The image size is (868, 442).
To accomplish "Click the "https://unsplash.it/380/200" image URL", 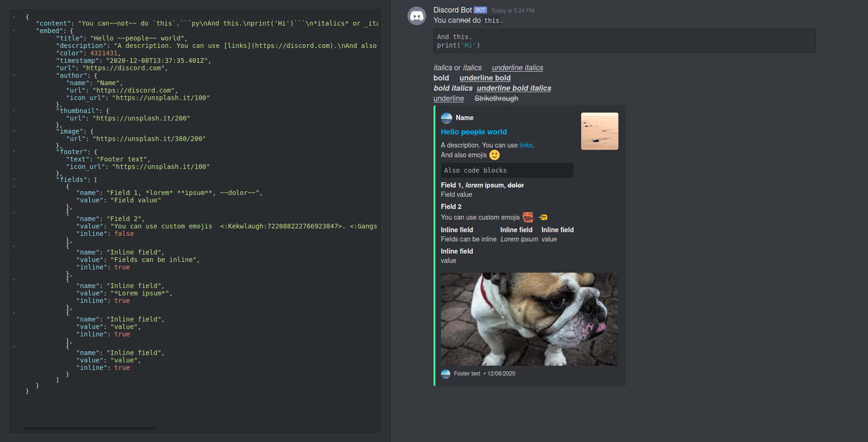I will click(x=149, y=139).
